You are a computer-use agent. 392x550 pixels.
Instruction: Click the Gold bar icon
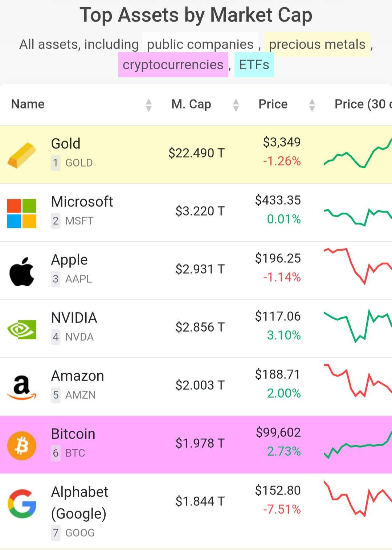coord(22,155)
